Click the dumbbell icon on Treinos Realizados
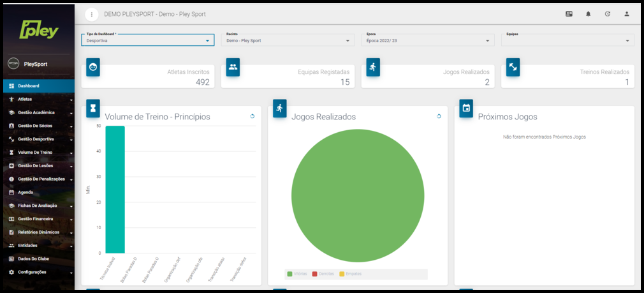This screenshot has height=293, width=644. 513,67
